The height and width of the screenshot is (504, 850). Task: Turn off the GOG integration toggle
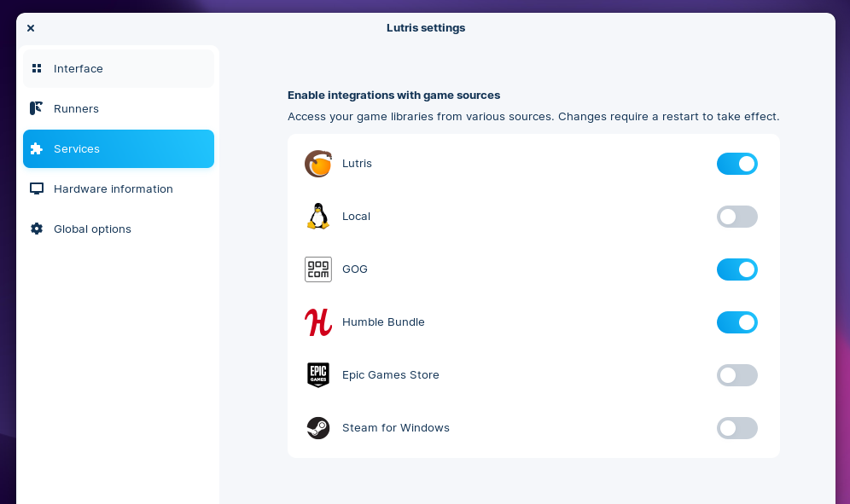coord(736,269)
